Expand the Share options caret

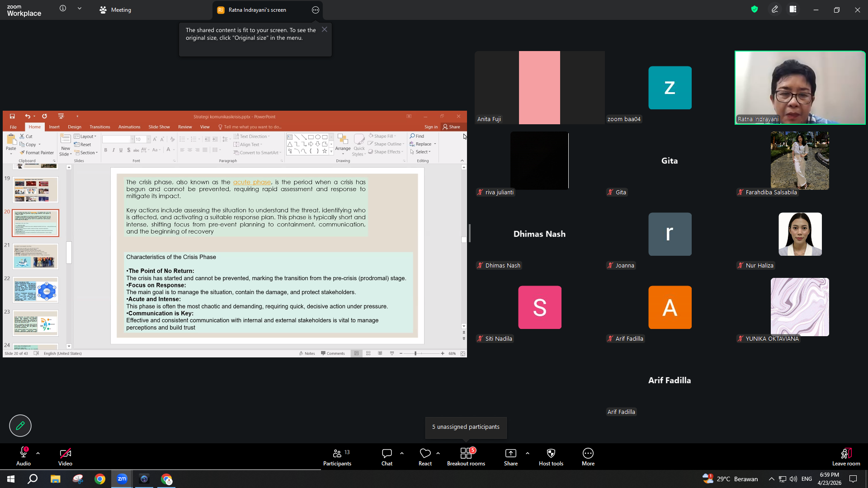tap(528, 453)
